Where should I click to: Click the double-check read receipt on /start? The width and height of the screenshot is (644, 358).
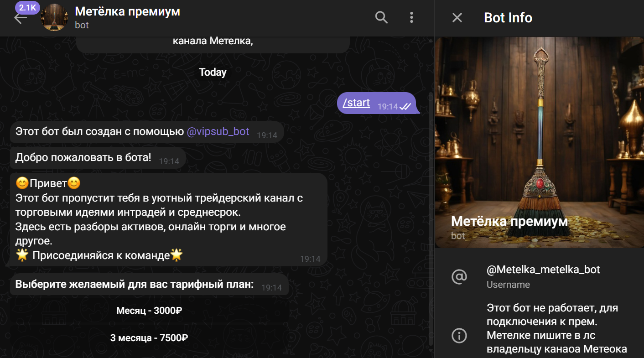pyautogui.click(x=405, y=107)
